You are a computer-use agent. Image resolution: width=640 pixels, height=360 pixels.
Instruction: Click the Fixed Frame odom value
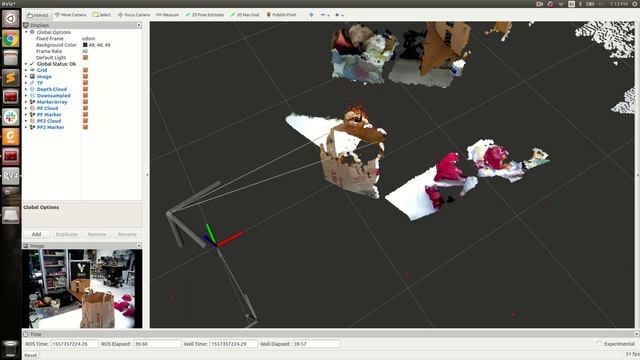point(89,38)
